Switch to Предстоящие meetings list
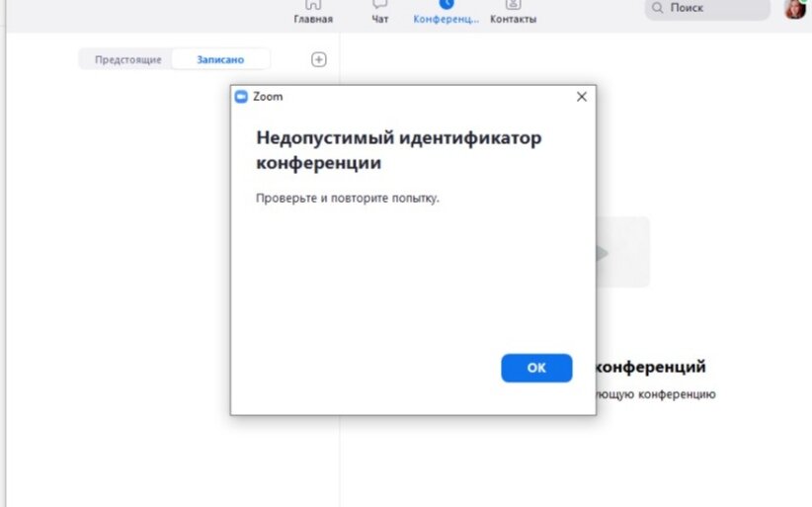Viewport: 812px width, 507px height. [127, 59]
